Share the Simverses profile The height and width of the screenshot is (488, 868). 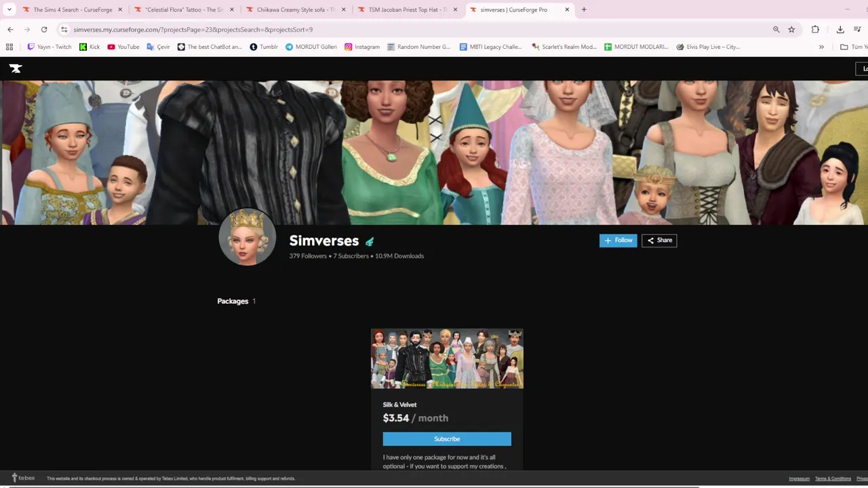[659, 240]
